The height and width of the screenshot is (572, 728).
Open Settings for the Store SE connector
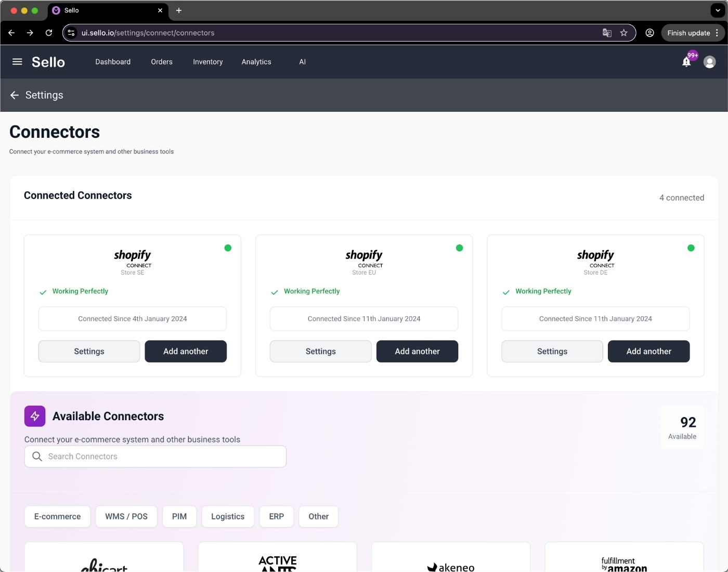click(88, 351)
